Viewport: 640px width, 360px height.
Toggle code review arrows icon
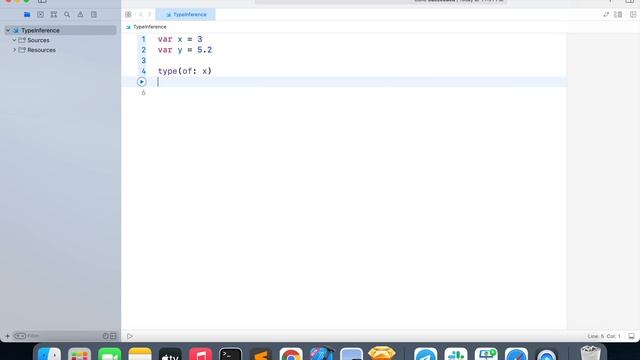pos(606,15)
